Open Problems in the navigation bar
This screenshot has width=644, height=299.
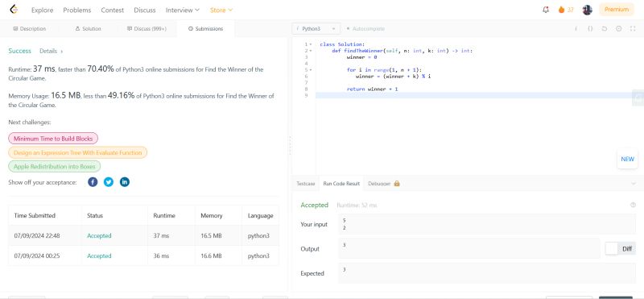click(x=76, y=10)
